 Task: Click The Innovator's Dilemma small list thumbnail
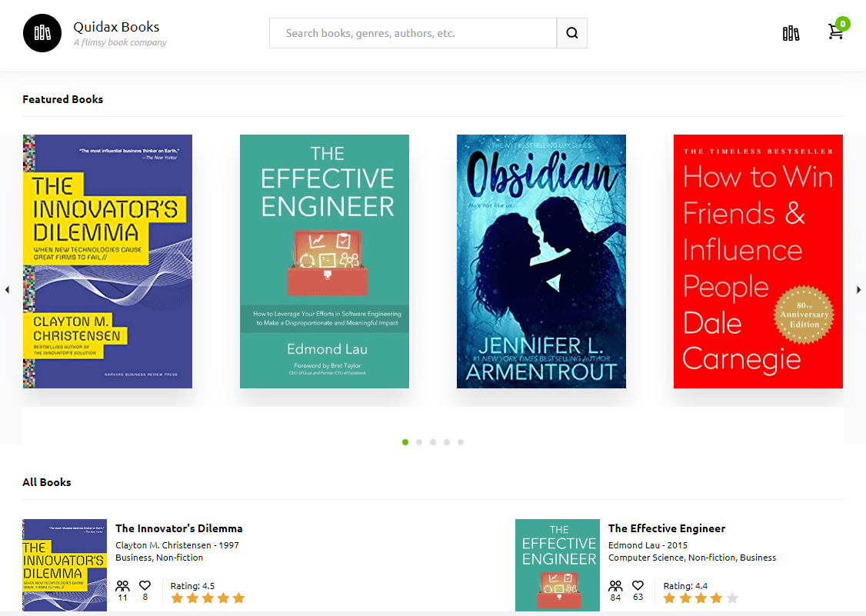pyautogui.click(x=65, y=565)
